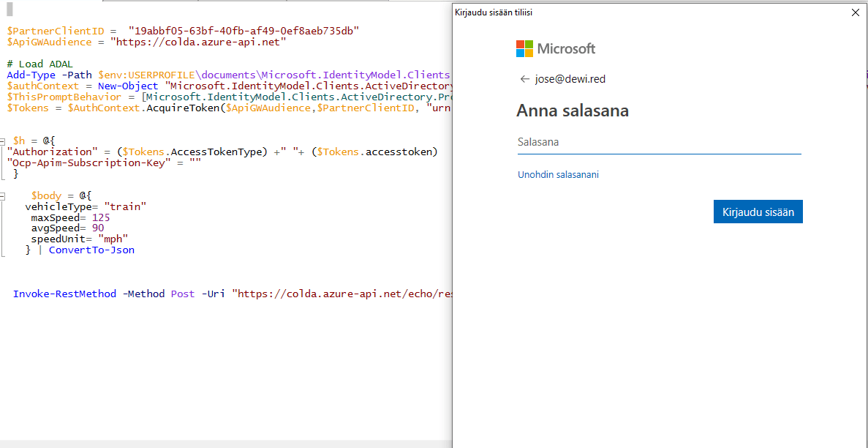This screenshot has width=868, height=448.
Task: Open the Unohdin salasanani link
Action: tap(558, 175)
